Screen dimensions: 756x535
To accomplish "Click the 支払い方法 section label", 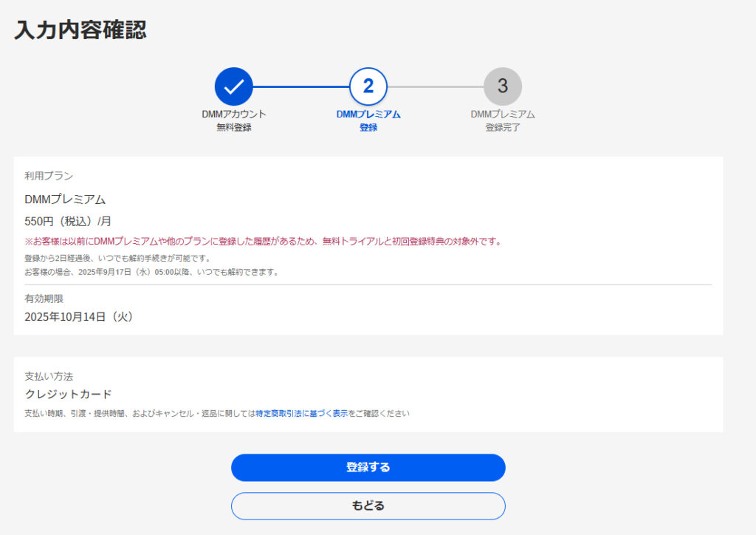I will (49, 376).
